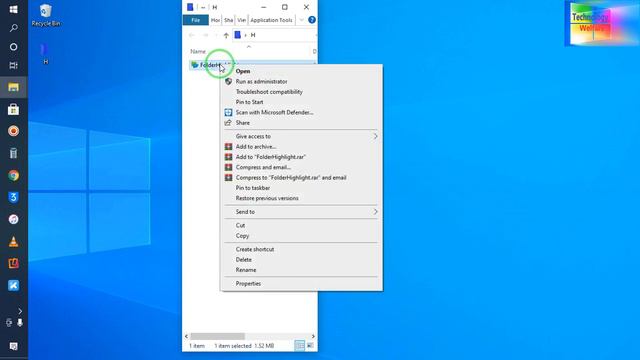
Task: Expand the Send to submenu
Action: tap(301, 212)
